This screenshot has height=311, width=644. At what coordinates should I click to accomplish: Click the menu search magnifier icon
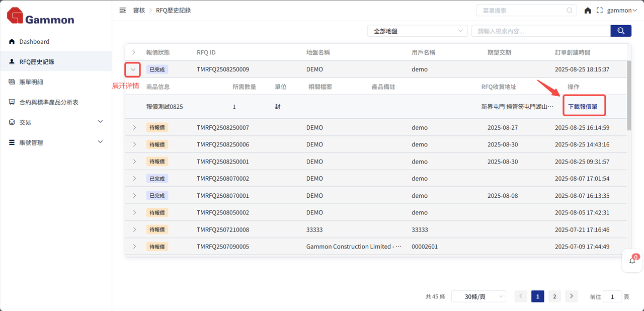point(570,11)
